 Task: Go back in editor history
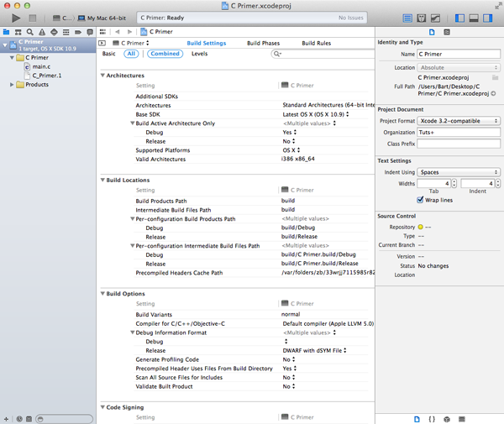[x=118, y=31]
